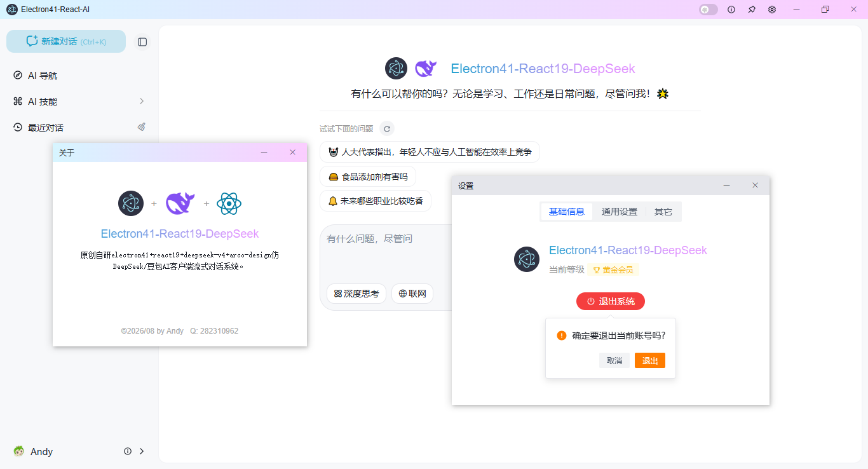Viewport: 868px width, 469px height.
Task: Click the main Electron41-React19-DeepSeek heading
Action: click(543, 69)
